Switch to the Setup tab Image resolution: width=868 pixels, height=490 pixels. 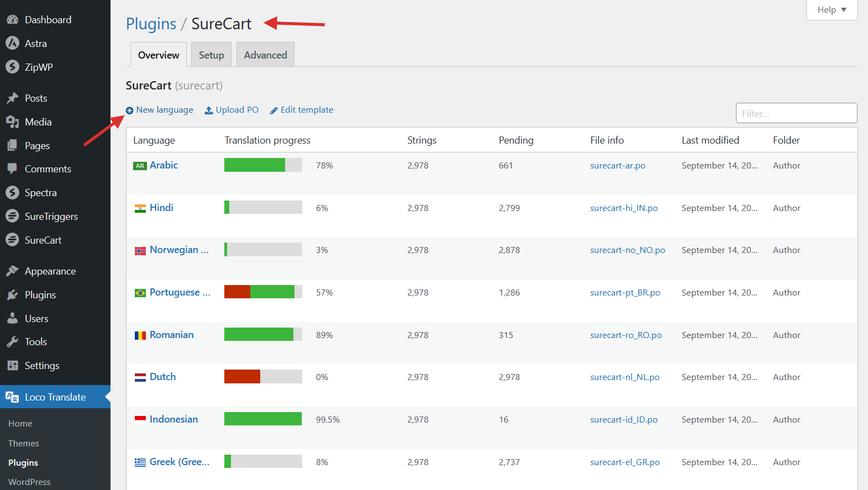coord(211,55)
